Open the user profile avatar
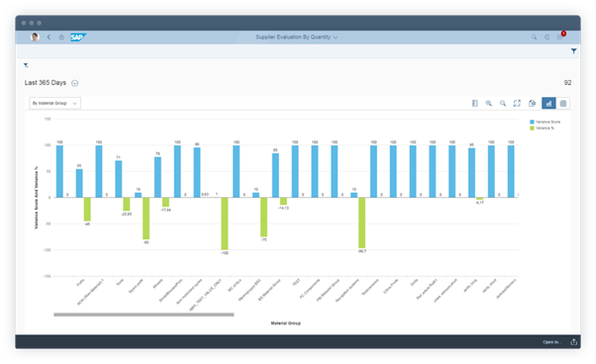The height and width of the screenshot is (364, 596). tap(35, 37)
